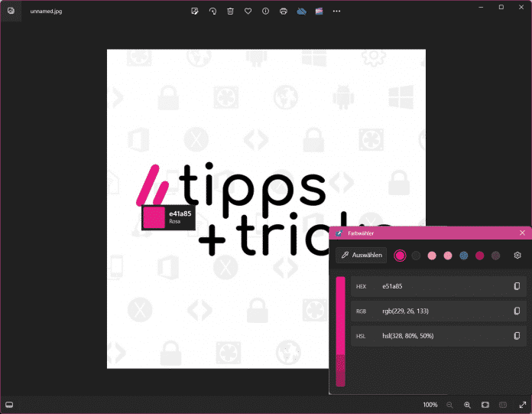Open the three-dot more options menu
The height and width of the screenshot is (414, 532).
coord(337,11)
